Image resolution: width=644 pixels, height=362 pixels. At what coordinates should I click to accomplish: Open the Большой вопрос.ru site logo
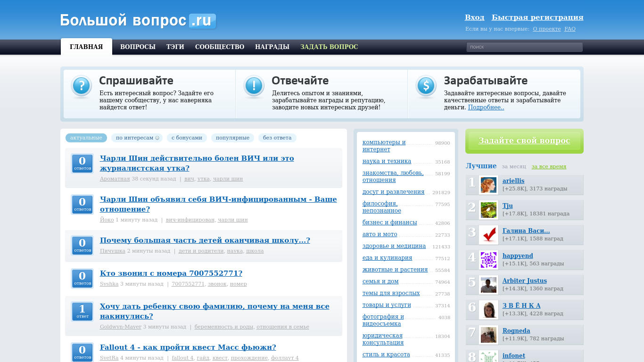point(138,21)
